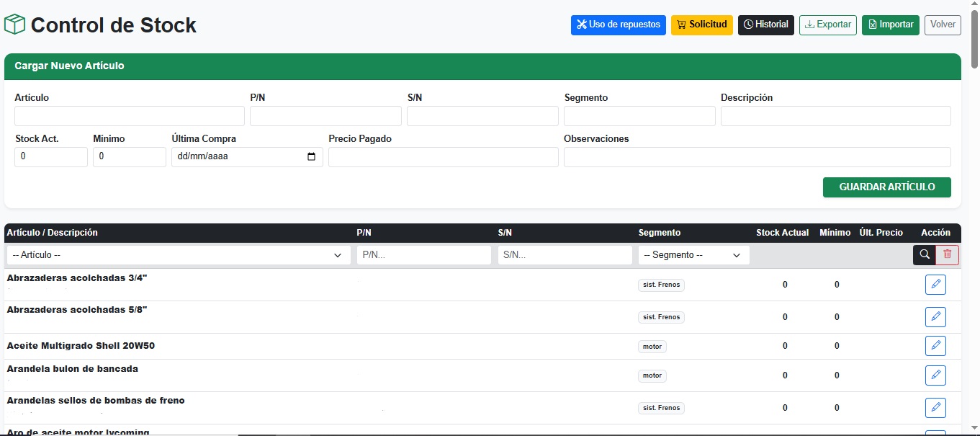Click the search magnifier icon in the filter row

click(x=924, y=254)
